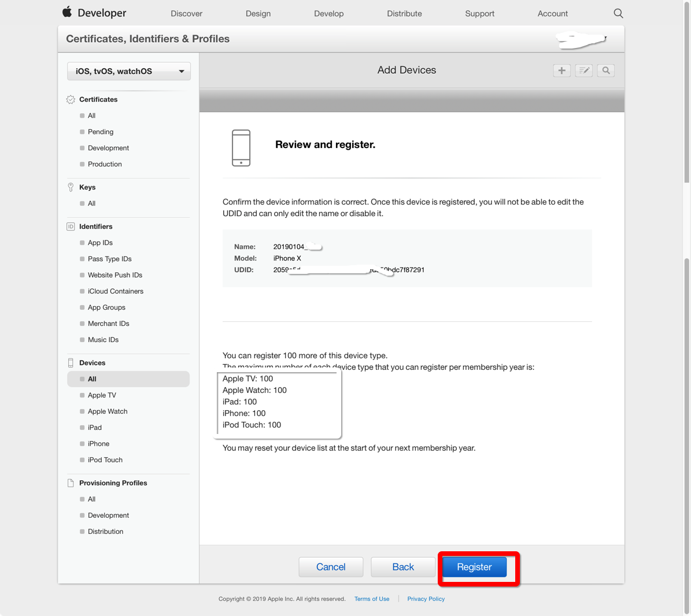The height and width of the screenshot is (616, 691).
Task: Select All under Keys
Action: (92, 203)
